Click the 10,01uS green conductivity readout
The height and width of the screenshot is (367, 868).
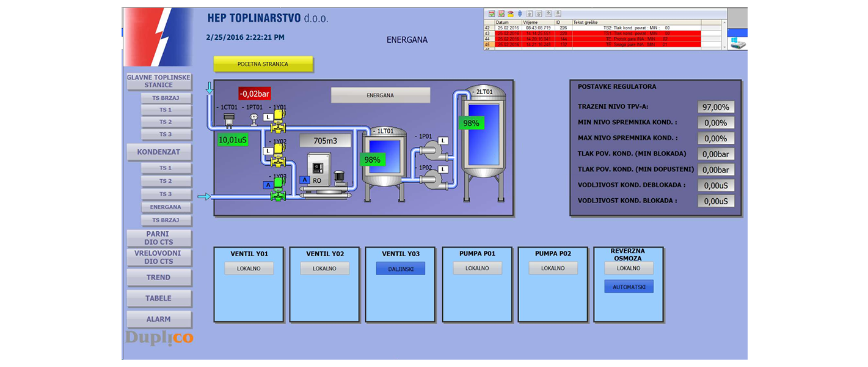[233, 139]
